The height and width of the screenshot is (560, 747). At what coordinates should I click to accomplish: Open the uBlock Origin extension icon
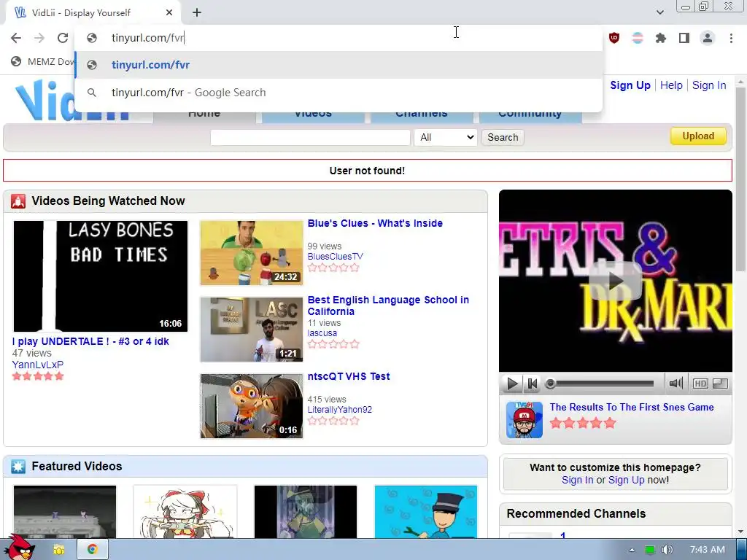pos(614,38)
